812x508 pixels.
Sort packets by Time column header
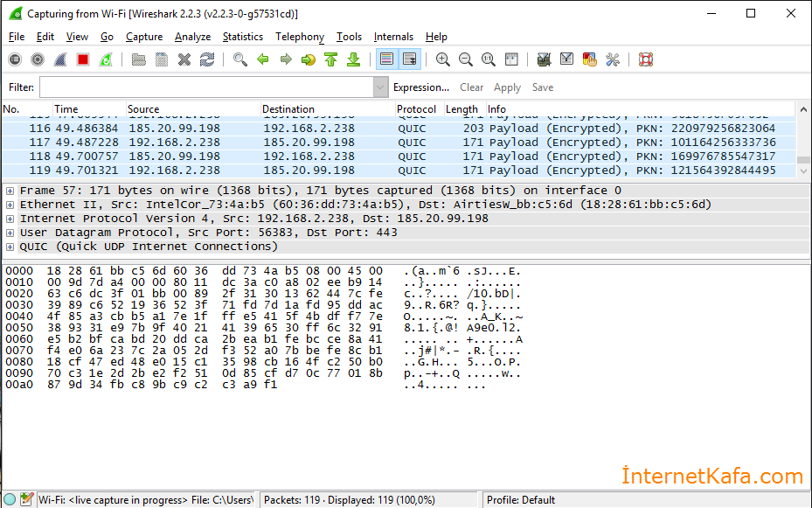(89, 109)
